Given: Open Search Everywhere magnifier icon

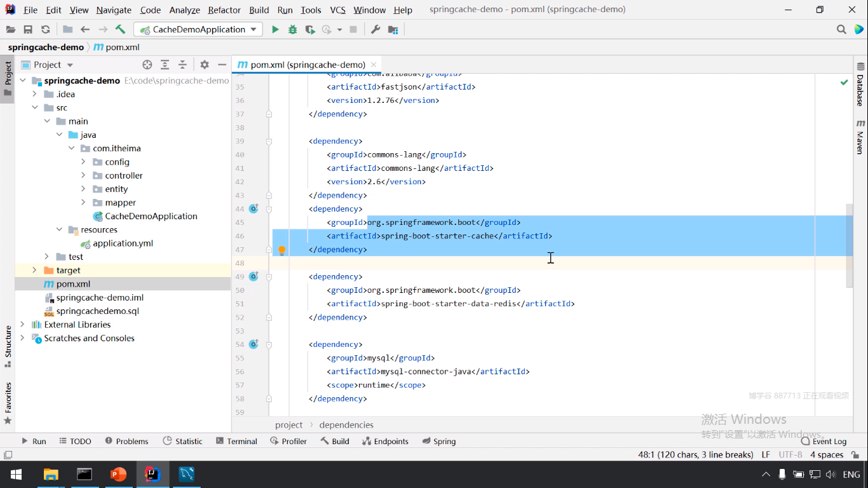Looking at the screenshot, I should (x=841, y=29).
